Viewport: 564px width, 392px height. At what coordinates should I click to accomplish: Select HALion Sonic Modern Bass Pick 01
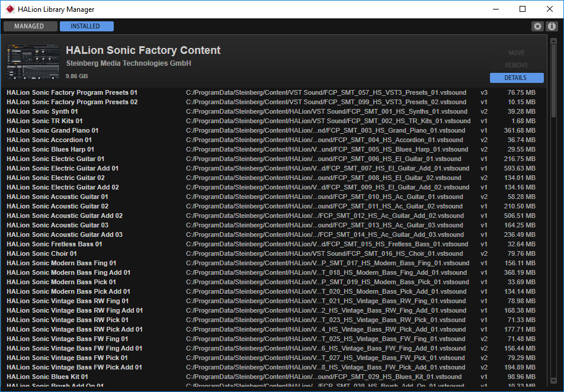[61, 282]
